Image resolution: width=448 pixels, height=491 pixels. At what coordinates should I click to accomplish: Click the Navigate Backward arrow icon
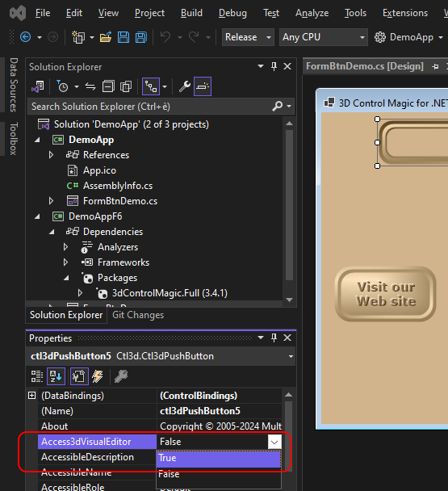click(25, 37)
